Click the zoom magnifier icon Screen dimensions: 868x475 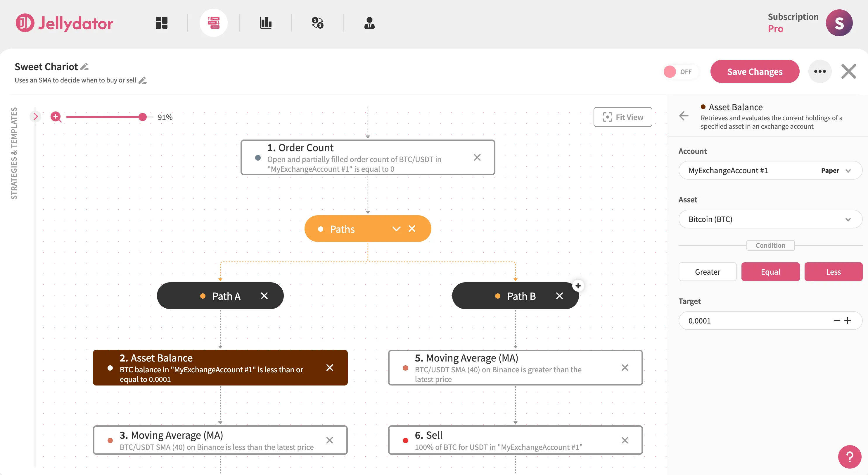click(56, 117)
